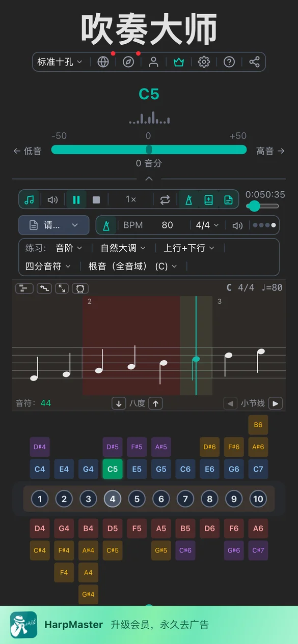The width and height of the screenshot is (298, 644).
Task: Toggle the loop repeat button
Action: pos(165,200)
